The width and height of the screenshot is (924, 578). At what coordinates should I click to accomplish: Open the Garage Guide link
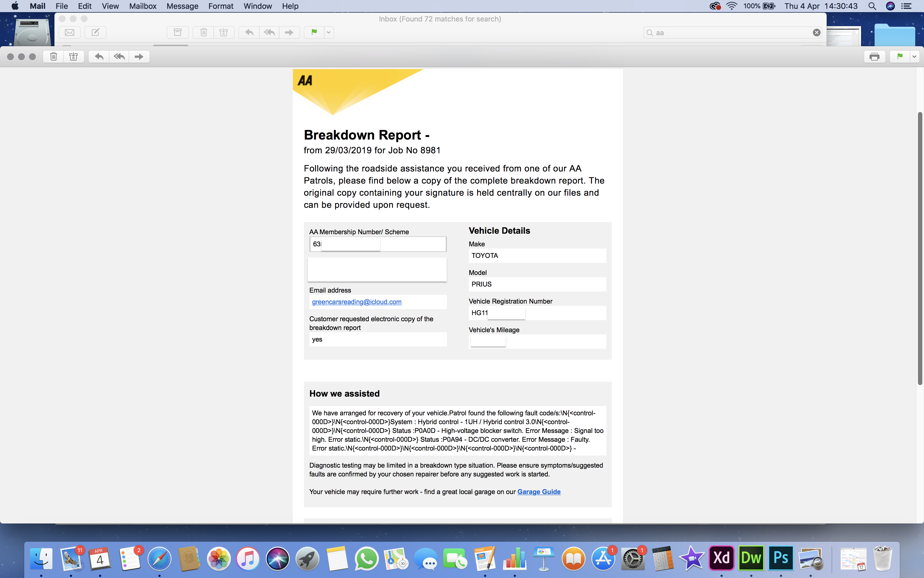pyautogui.click(x=539, y=492)
